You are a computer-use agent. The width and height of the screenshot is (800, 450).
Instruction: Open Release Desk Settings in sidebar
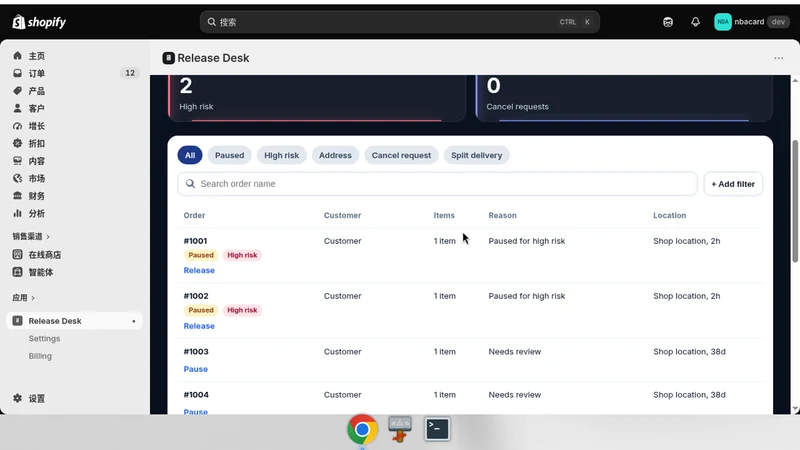coord(44,338)
